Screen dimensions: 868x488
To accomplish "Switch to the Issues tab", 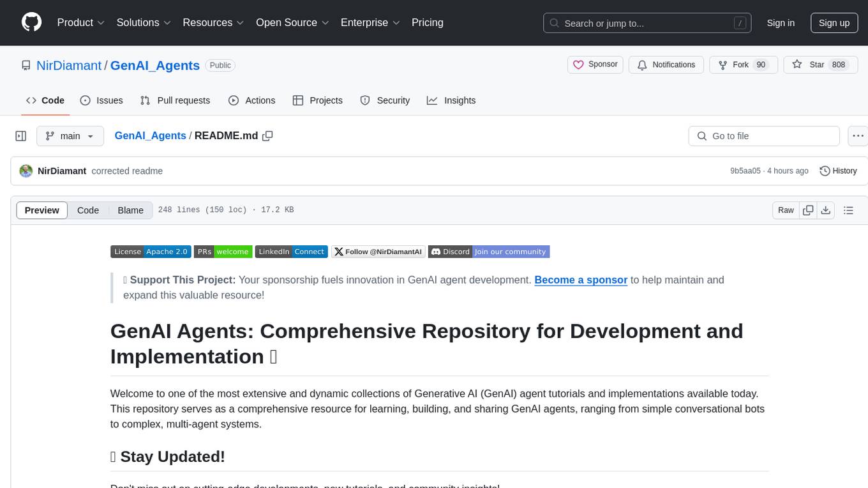I will (x=101, y=100).
